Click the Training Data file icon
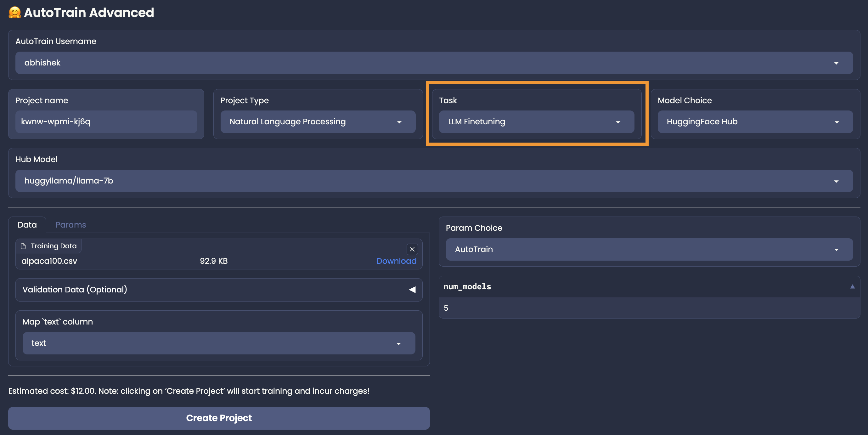Image resolution: width=868 pixels, height=435 pixels. [23, 246]
